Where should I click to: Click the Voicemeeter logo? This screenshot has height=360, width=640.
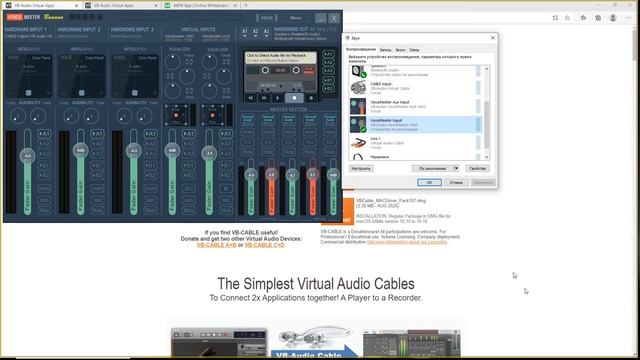tap(23, 17)
